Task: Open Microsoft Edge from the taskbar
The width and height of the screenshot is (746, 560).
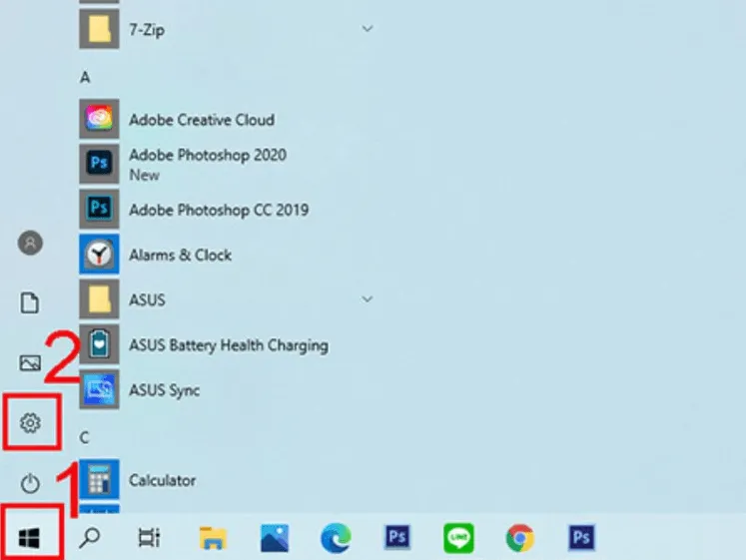Action: tap(336, 539)
